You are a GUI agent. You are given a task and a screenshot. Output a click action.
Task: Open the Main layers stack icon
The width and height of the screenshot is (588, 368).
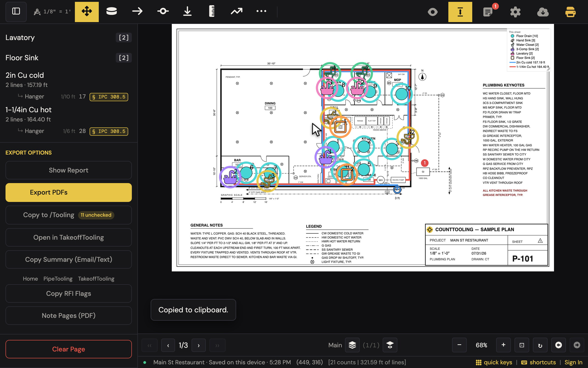coord(352,345)
